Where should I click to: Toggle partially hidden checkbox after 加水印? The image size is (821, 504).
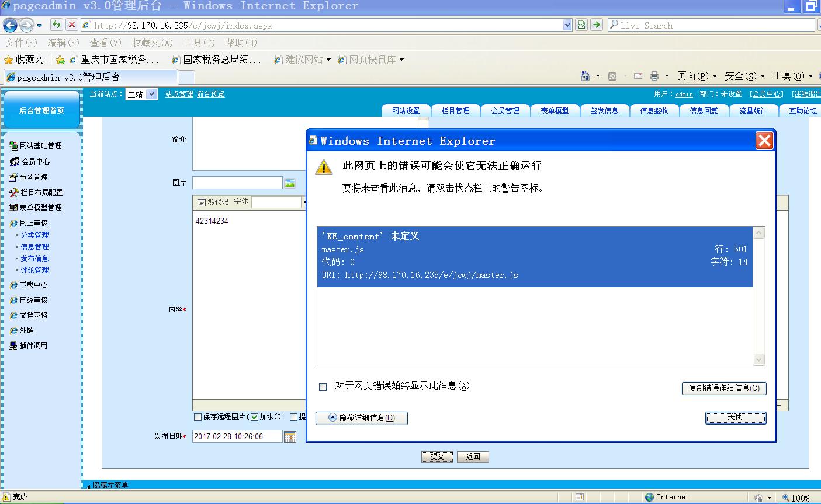(x=293, y=417)
